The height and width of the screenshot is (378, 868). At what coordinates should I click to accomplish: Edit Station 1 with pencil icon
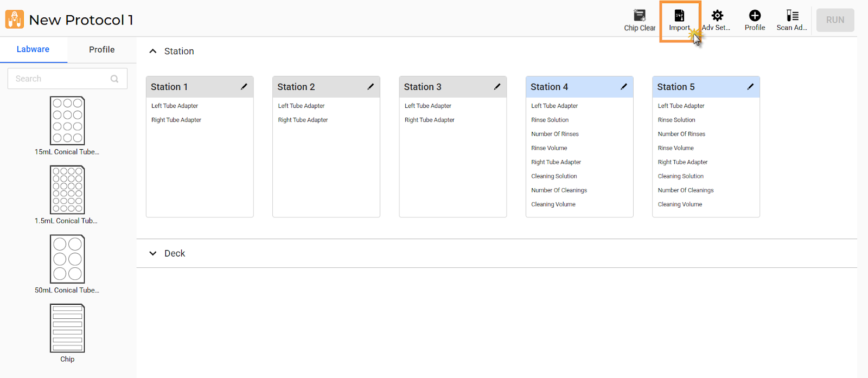pos(244,87)
